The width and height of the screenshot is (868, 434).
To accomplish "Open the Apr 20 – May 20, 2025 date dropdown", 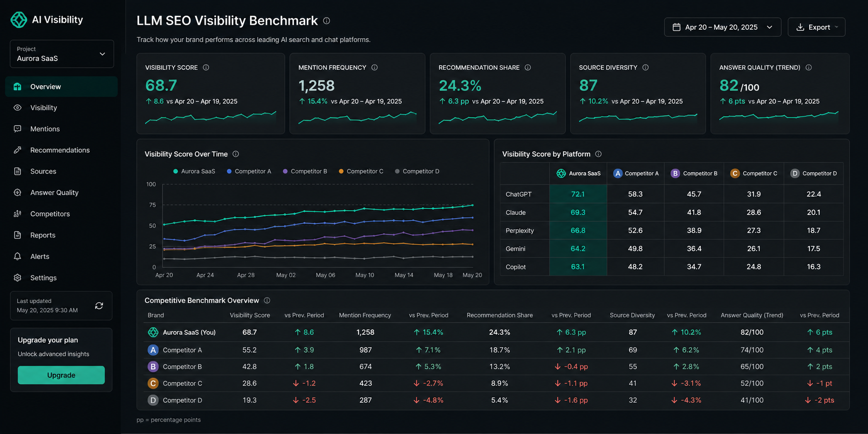I will click(x=723, y=27).
